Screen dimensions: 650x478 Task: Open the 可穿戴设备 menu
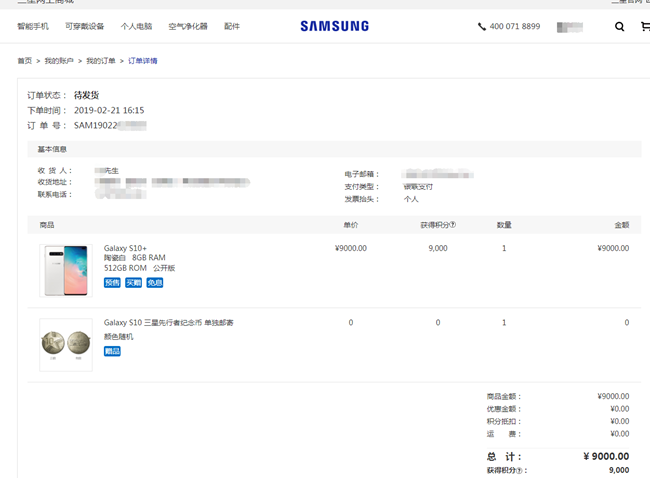pyautogui.click(x=84, y=27)
